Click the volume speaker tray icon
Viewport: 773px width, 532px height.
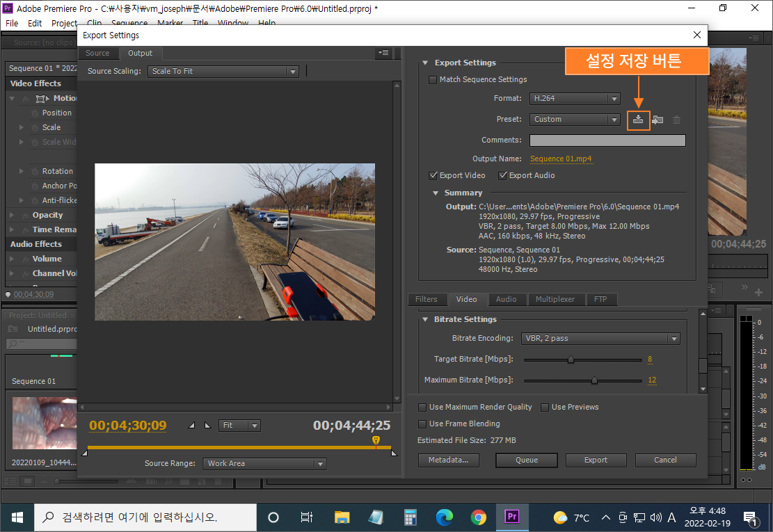[655, 517]
